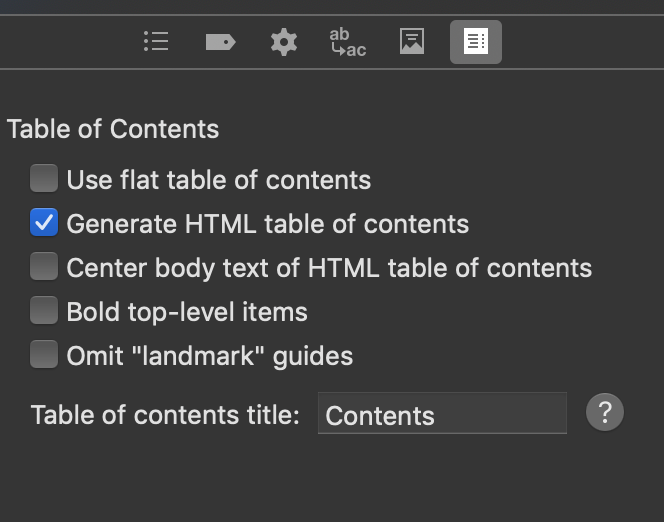
Task: Enable the Bold top-level items checkbox
Action: coord(44,311)
